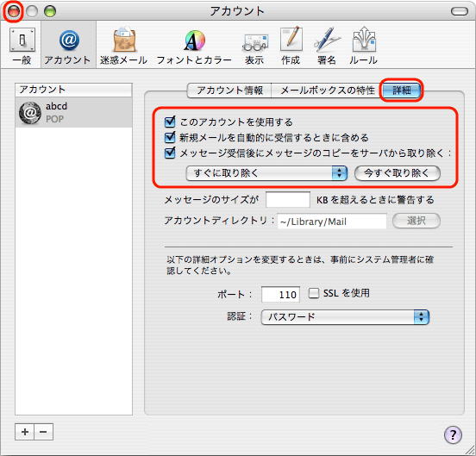Uncheck remove message copies from server
Screen dimensions: 476x456
tap(170, 153)
